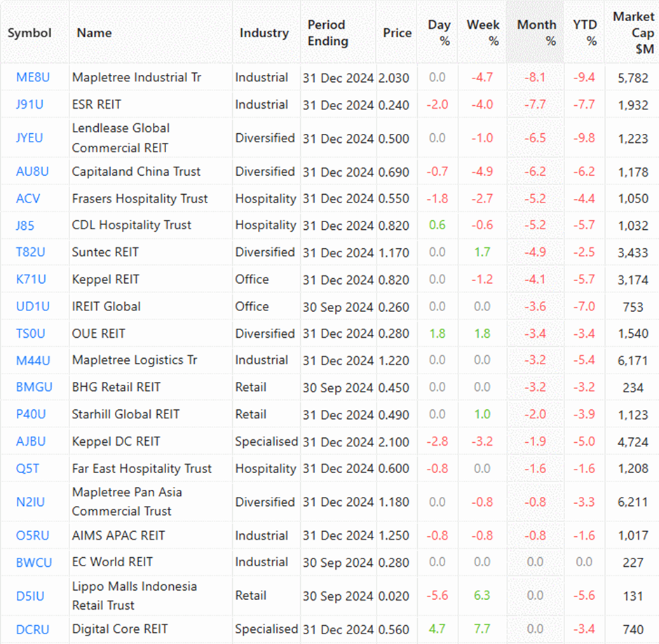
Task: Open the ACV symbol link
Action: 28,198
